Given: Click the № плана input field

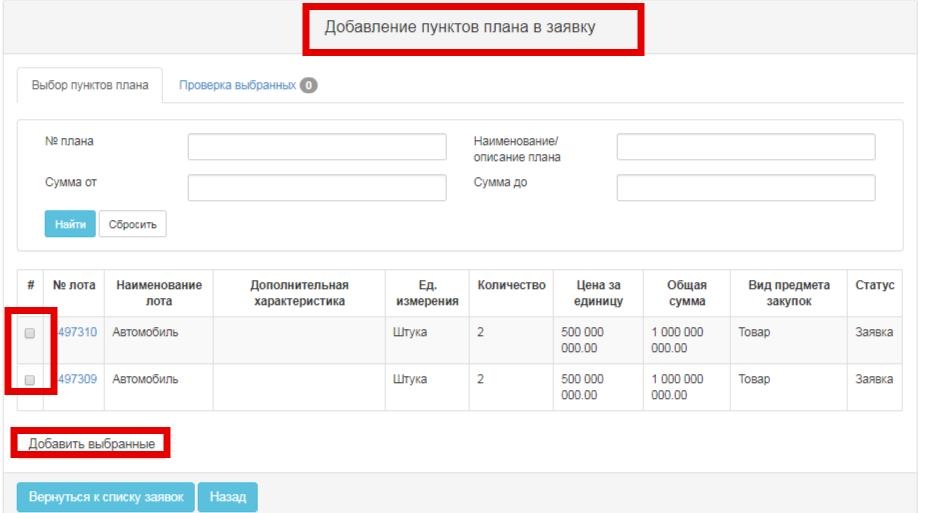Looking at the screenshot, I should 317,147.
